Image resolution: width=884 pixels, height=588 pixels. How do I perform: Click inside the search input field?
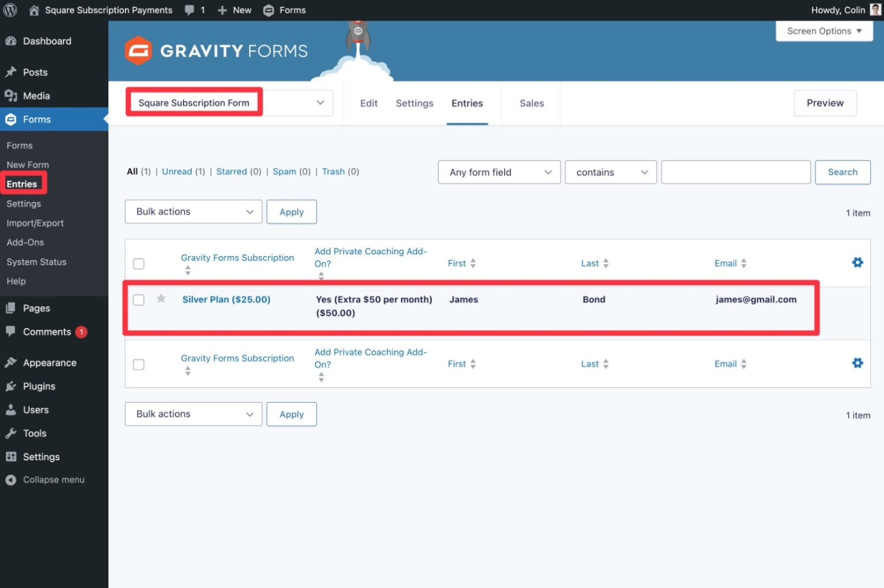click(x=736, y=172)
